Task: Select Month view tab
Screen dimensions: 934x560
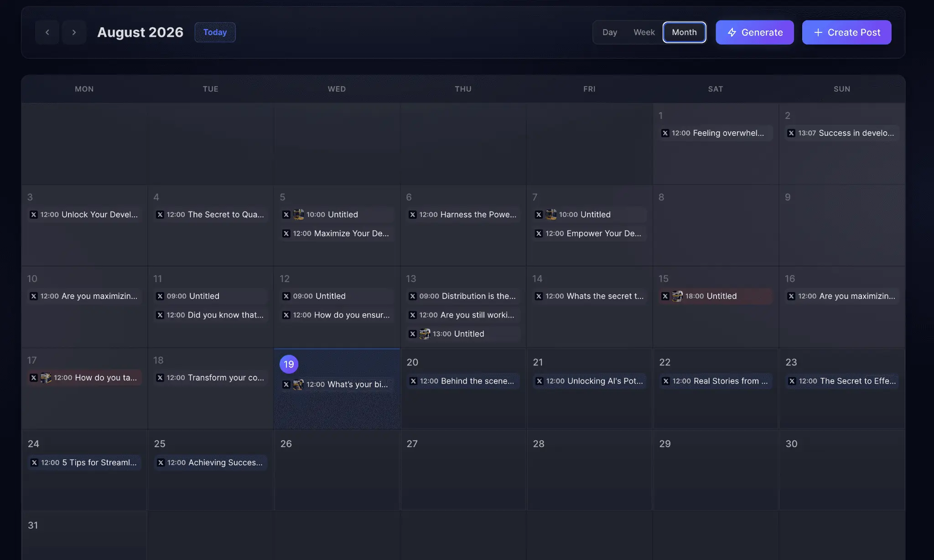Action: coord(684,32)
